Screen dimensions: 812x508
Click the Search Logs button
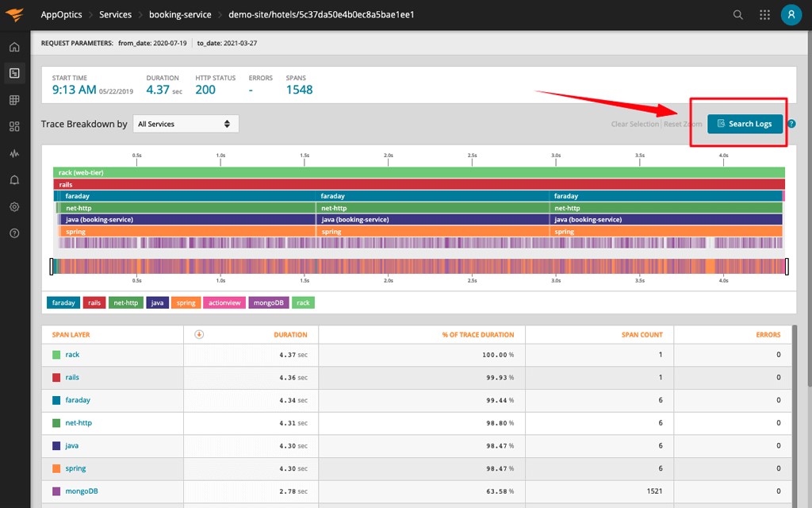(x=745, y=124)
